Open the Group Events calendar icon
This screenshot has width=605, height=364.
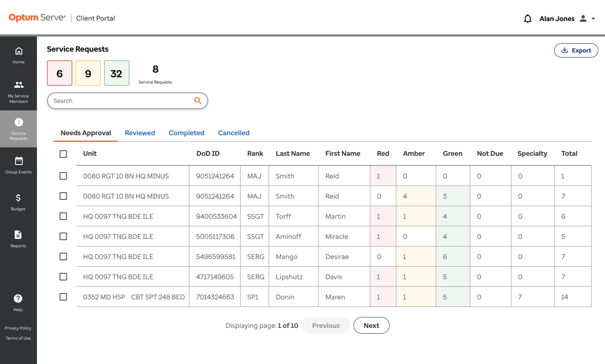point(19,161)
